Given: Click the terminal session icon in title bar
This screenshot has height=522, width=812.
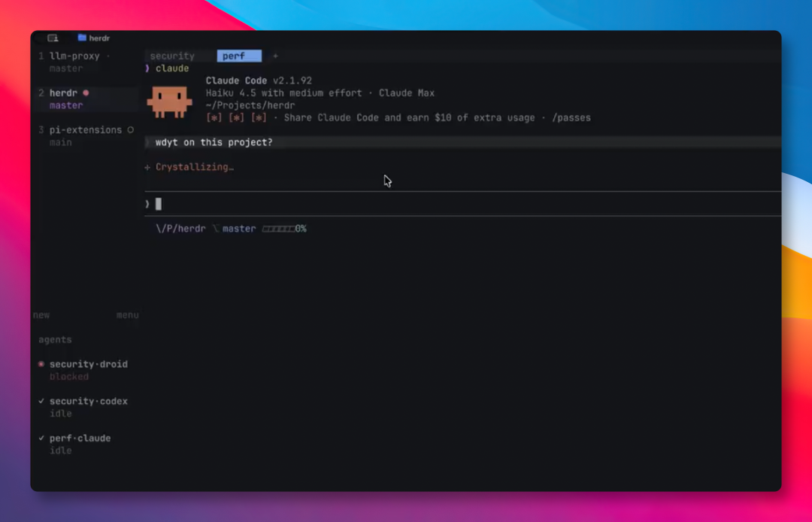Looking at the screenshot, I should click(53, 38).
